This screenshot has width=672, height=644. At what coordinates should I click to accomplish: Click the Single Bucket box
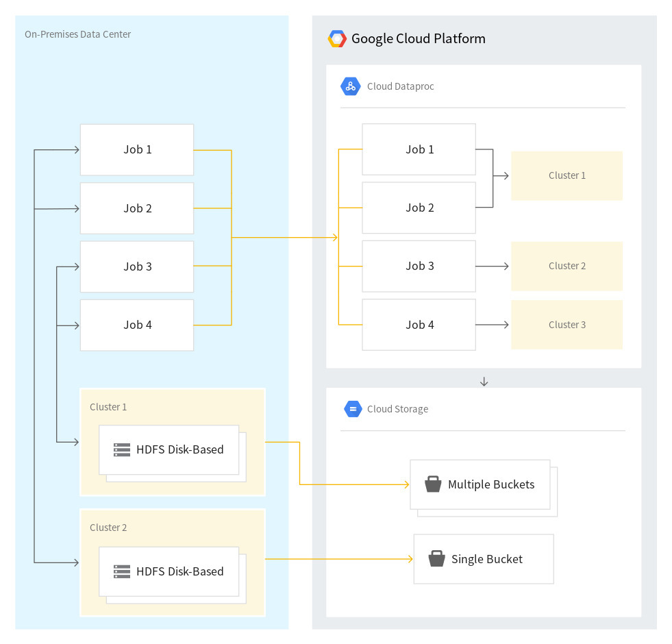[484, 559]
